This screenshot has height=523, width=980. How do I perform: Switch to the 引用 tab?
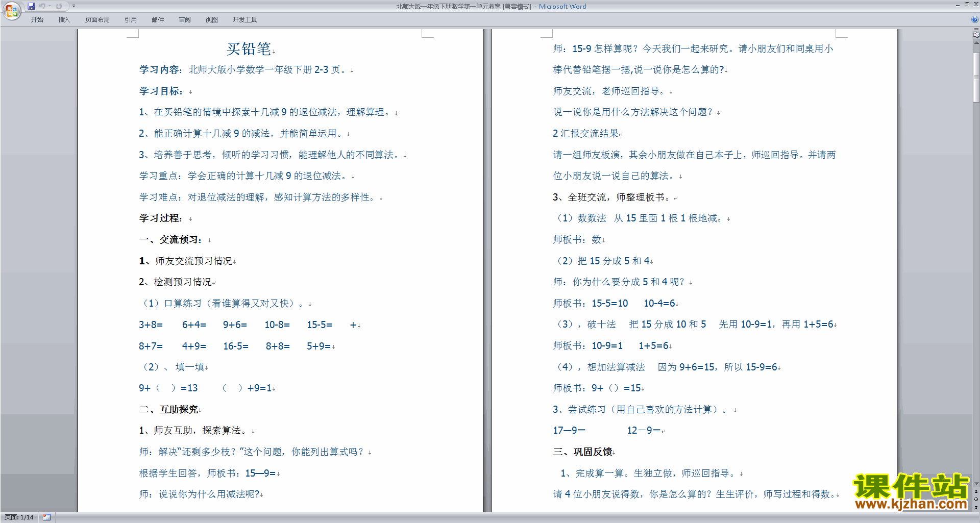tap(130, 19)
